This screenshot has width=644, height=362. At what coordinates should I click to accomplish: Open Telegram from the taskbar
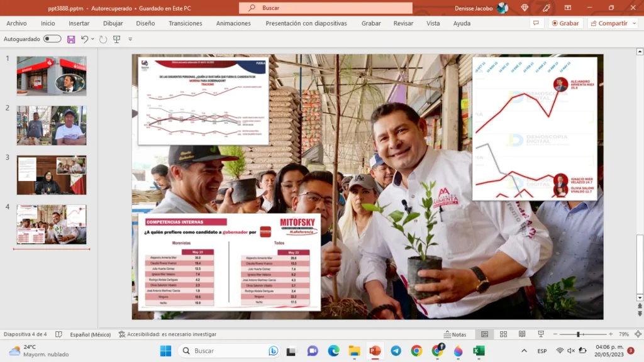click(396, 351)
